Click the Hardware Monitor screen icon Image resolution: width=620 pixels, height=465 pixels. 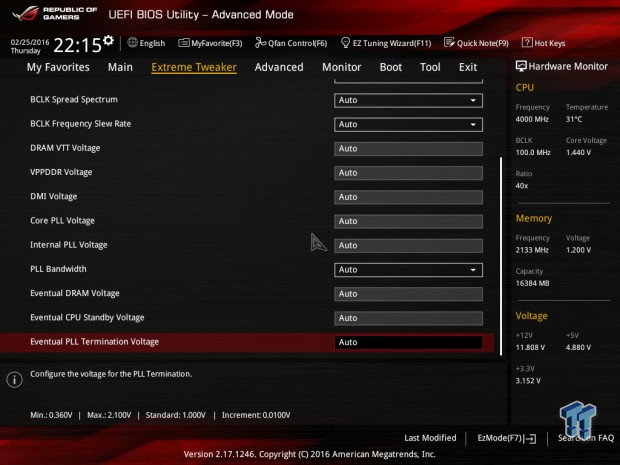coord(521,66)
